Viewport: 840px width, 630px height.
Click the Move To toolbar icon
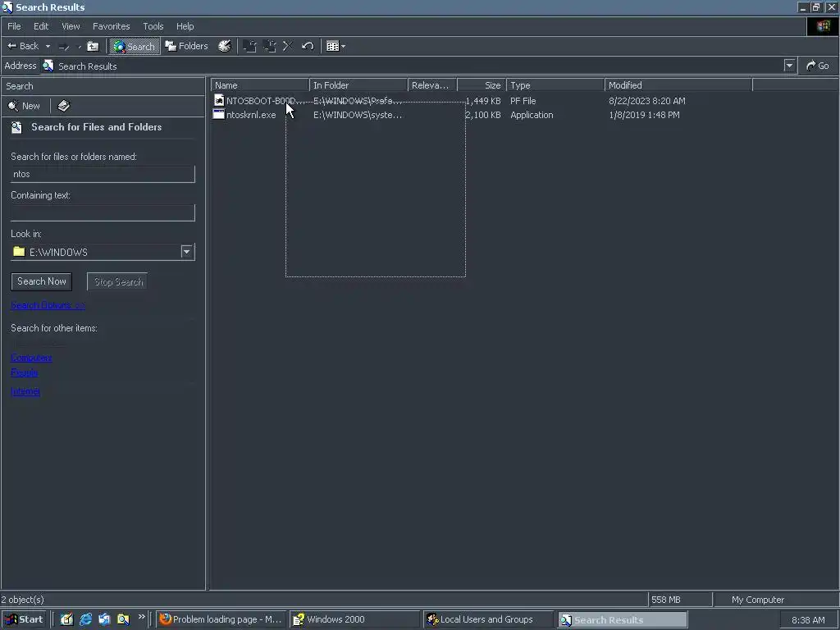coord(249,46)
